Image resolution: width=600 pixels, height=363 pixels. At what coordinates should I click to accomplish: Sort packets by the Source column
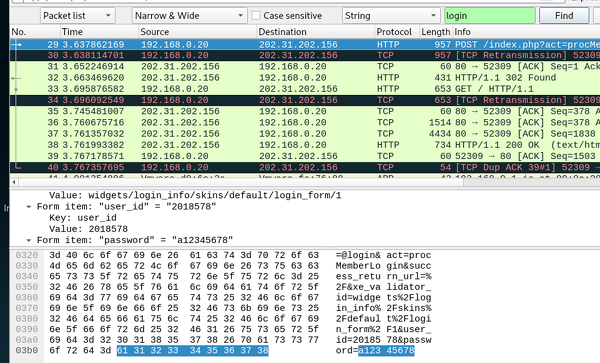click(197, 32)
